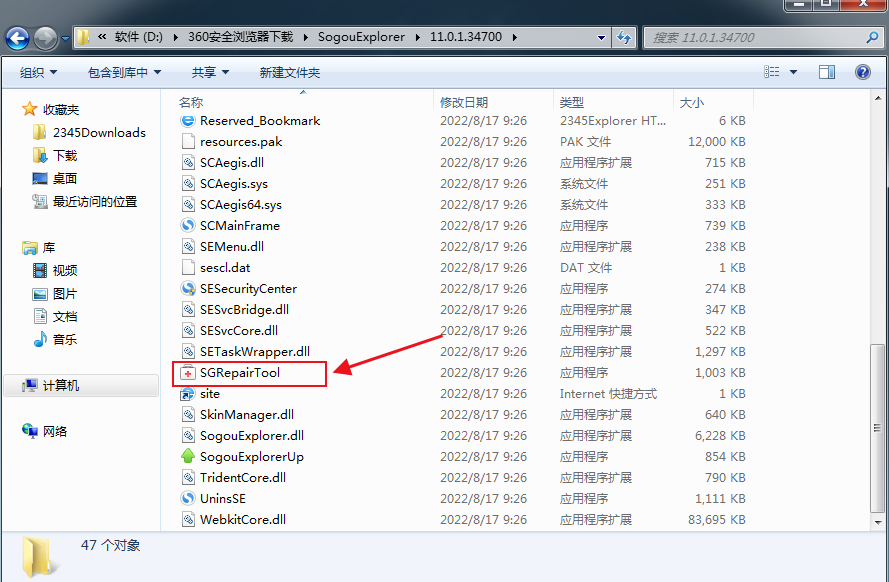The image size is (889, 582).
Task: Click the blue help question mark icon
Action: pos(862,72)
